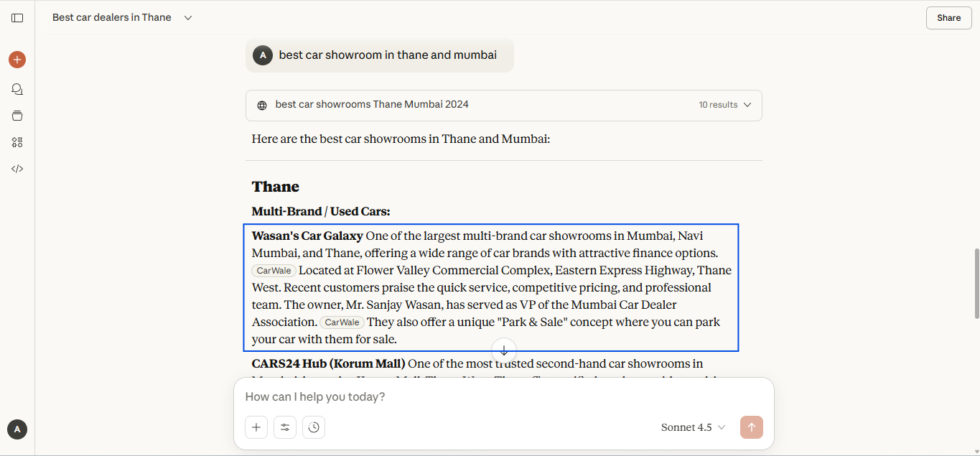
Task: Open the first CarWale citation chip
Action: click(x=274, y=271)
